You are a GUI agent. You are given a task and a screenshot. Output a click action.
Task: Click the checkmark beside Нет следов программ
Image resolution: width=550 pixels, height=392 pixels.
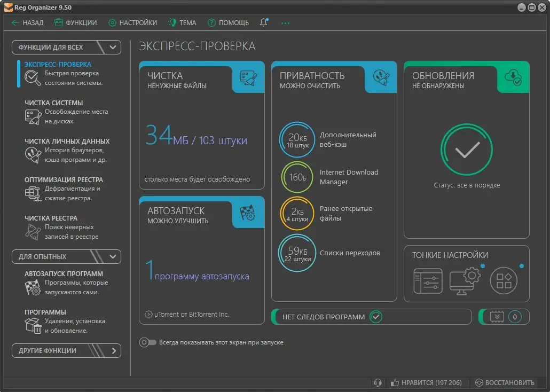pos(376,317)
